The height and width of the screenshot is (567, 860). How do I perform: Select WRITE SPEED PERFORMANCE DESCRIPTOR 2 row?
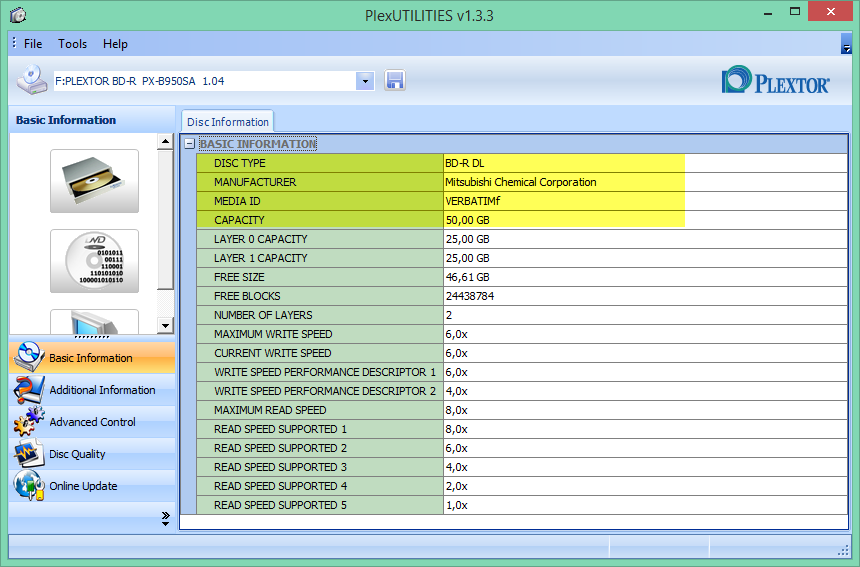(522, 391)
